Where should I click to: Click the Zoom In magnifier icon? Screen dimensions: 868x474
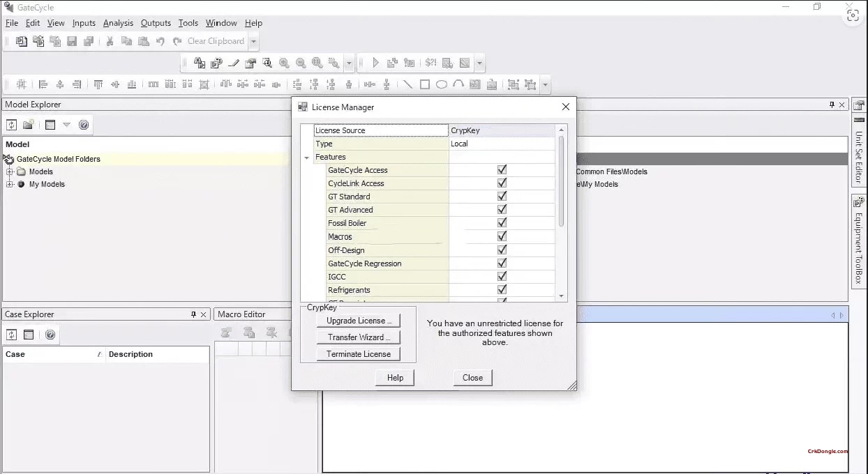284,63
